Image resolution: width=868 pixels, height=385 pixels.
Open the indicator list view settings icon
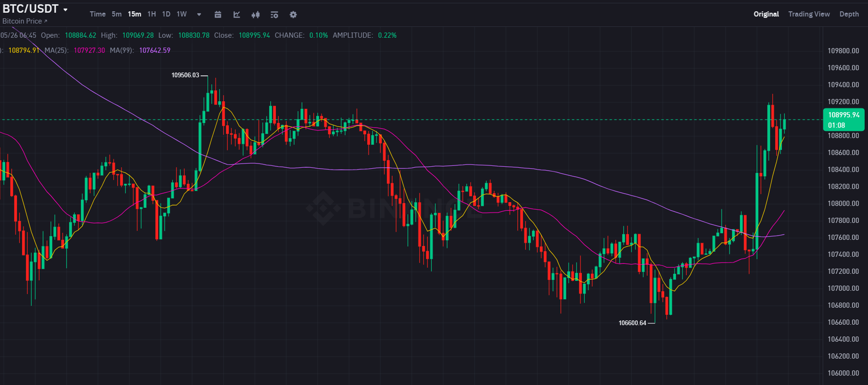[274, 15]
